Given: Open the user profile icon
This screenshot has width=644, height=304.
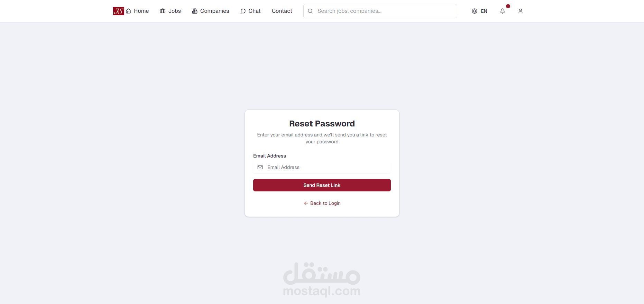Looking at the screenshot, I should point(521,11).
